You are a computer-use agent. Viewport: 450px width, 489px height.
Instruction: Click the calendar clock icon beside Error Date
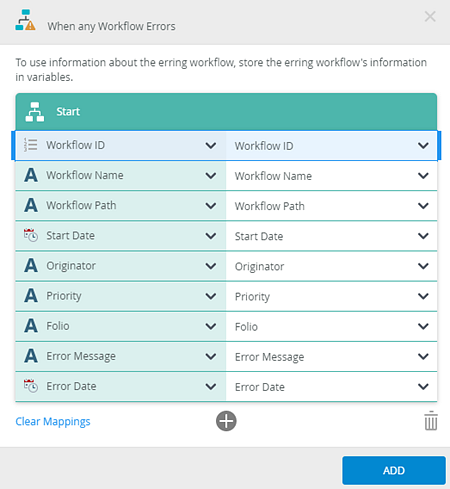31,386
